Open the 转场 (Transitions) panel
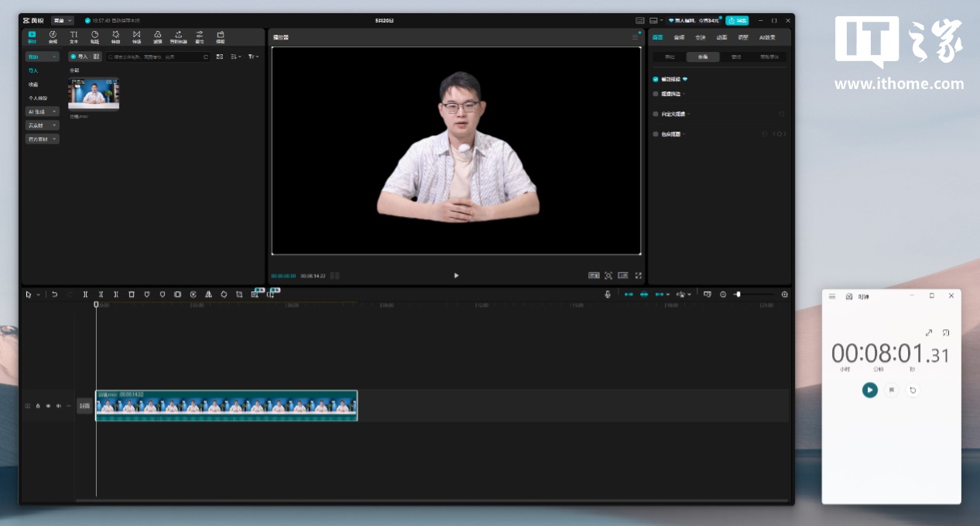This screenshot has width=980, height=526. pyautogui.click(x=136, y=36)
